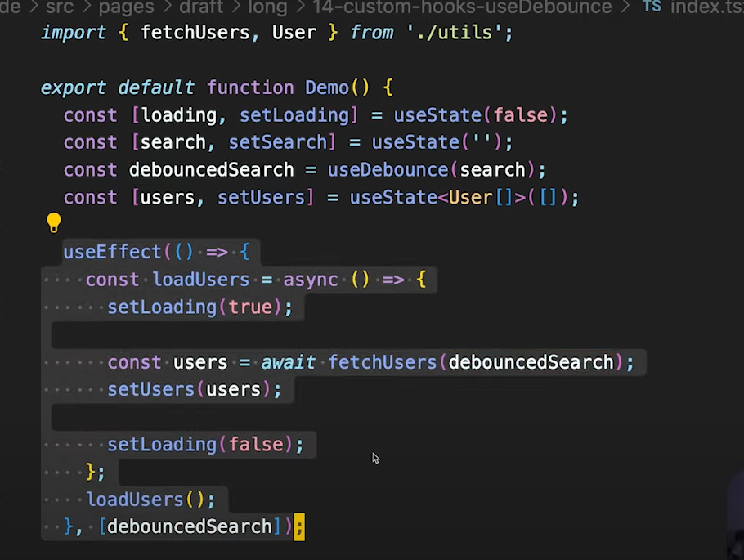This screenshot has width=744, height=560.
Task: Click the 'useDebounce' hook call
Action: [x=388, y=170]
